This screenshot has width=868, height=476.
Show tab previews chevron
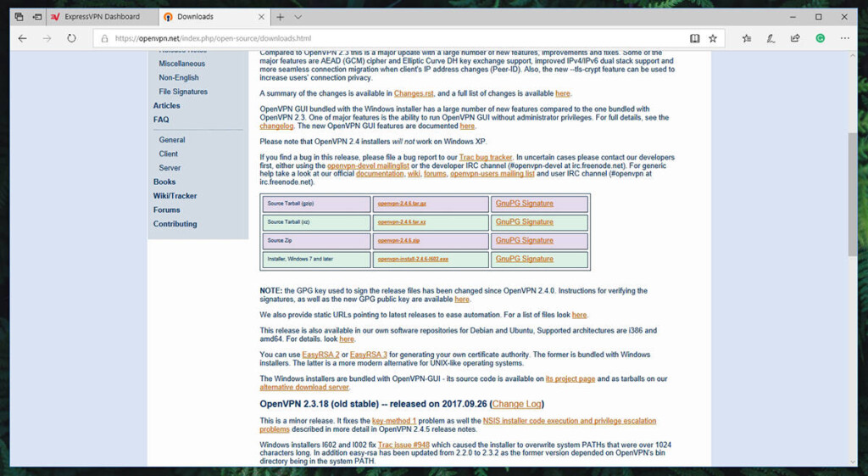[298, 17]
